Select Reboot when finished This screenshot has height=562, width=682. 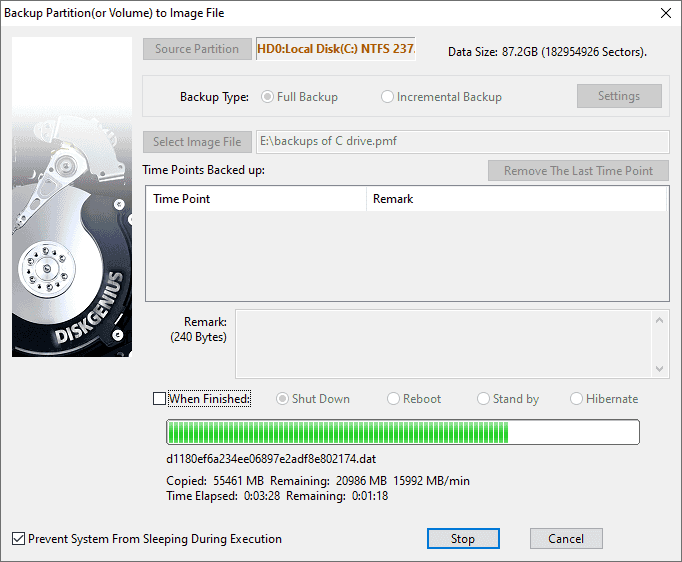point(394,399)
